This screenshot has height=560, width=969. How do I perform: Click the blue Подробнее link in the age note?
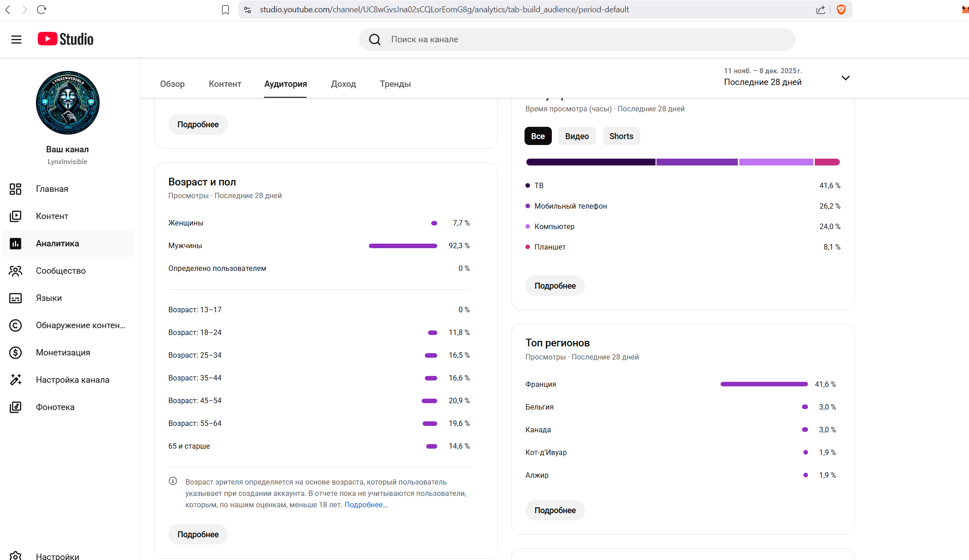[x=365, y=505]
